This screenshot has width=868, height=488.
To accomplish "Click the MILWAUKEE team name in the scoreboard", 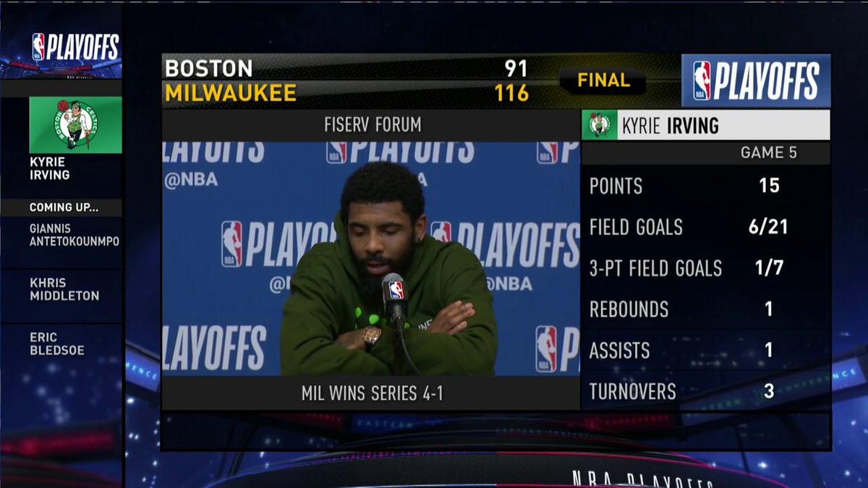I will pos(231,93).
